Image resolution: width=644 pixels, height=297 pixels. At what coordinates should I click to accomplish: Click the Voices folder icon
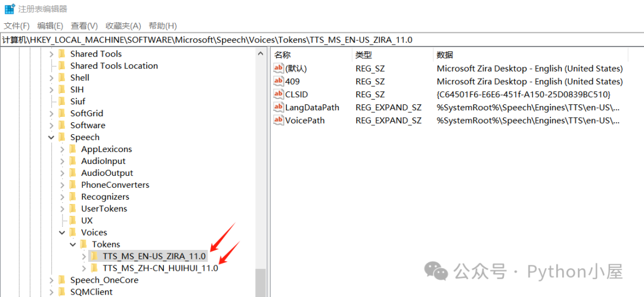tap(73, 233)
